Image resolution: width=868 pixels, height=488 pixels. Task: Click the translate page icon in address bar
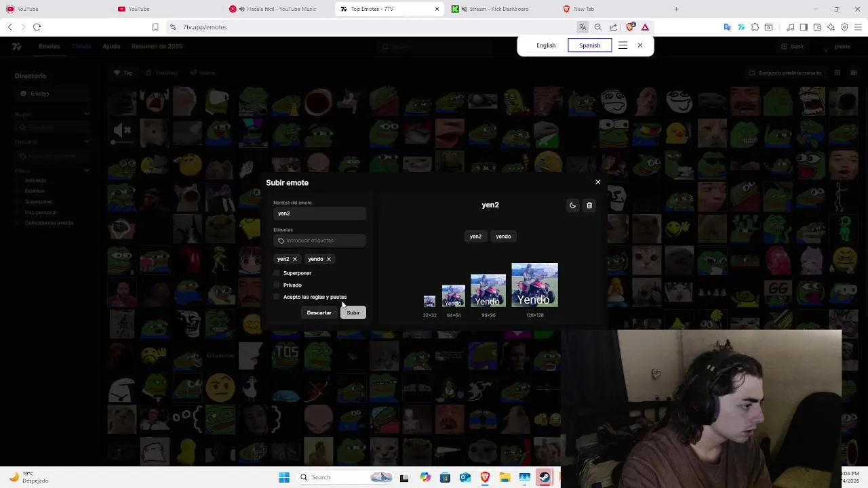[582, 27]
